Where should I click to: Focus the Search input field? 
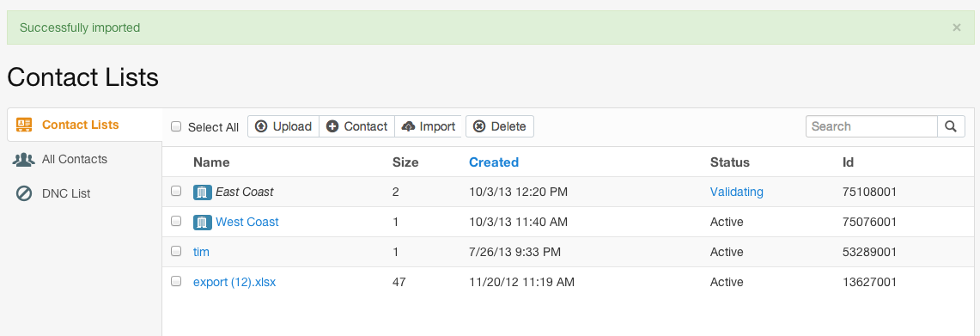pyautogui.click(x=872, y=126)
